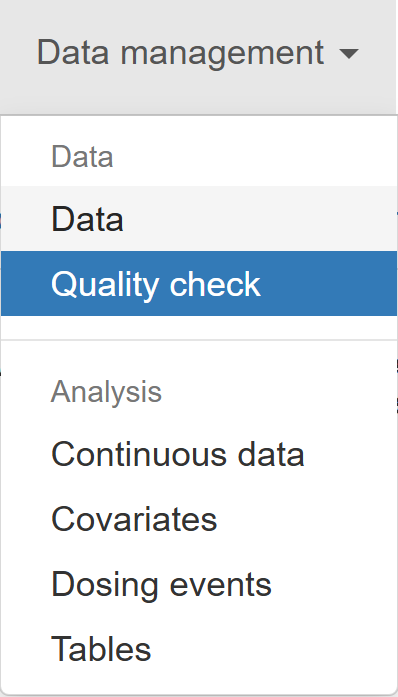Click the gray Data section header

tap(82, 156)
